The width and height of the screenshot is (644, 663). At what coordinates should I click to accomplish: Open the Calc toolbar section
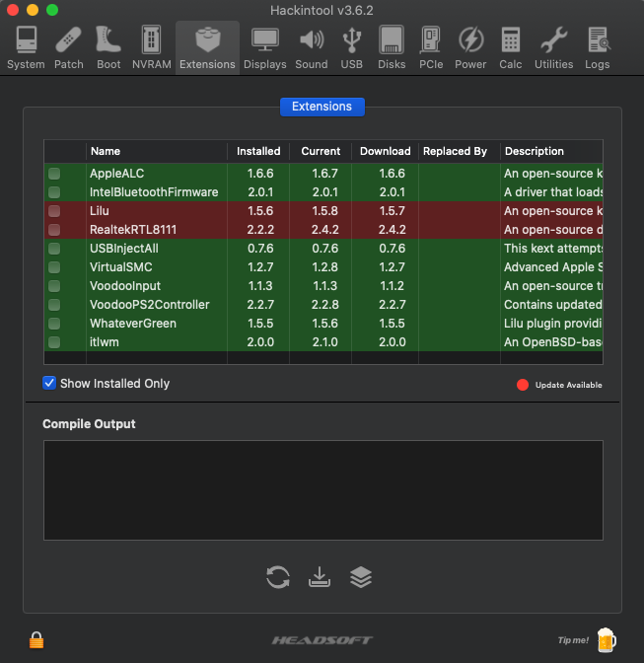[511, 47]
